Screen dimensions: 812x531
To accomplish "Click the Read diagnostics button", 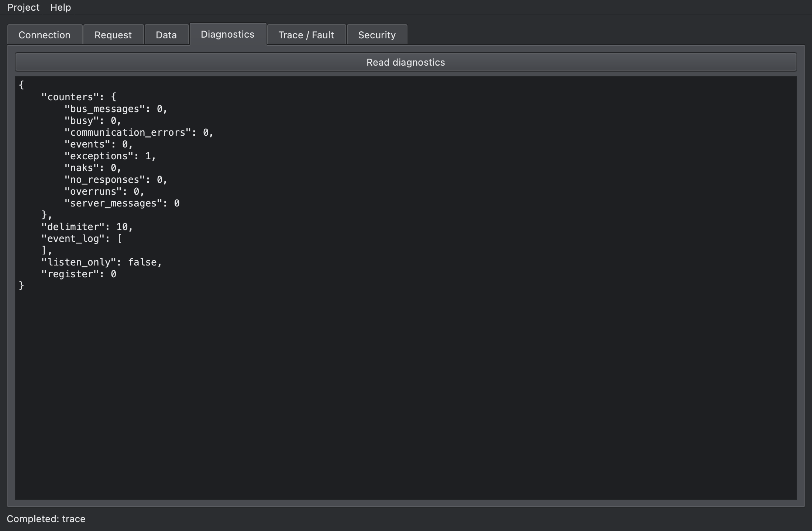I will pos(406,62).
